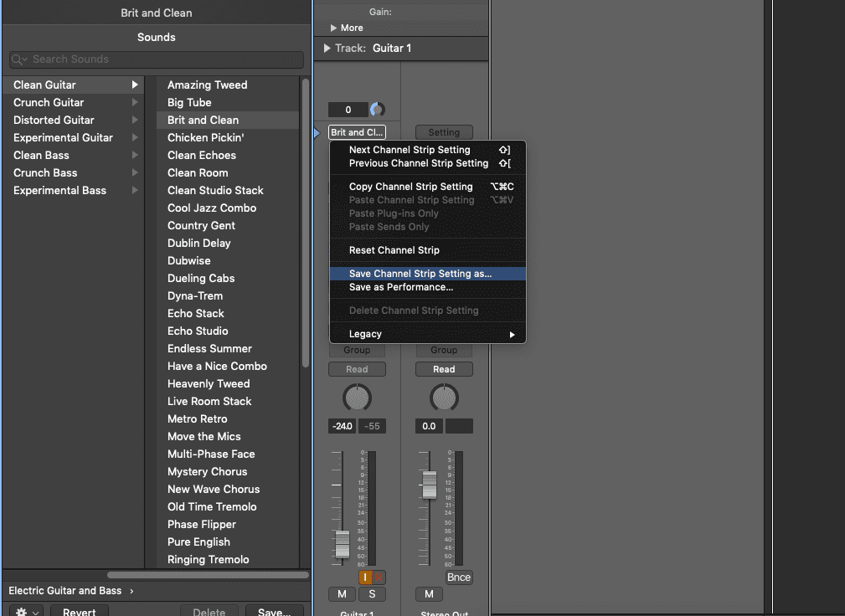The height and width of the screenshot is (616, 845).
Task: Choose Next Channel Strip Setting
Action: (428, 150)
